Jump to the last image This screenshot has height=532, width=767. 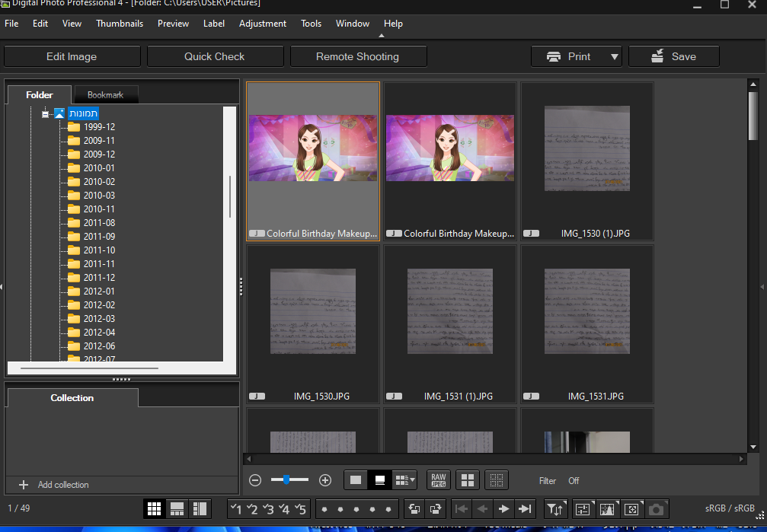(525, 509)
